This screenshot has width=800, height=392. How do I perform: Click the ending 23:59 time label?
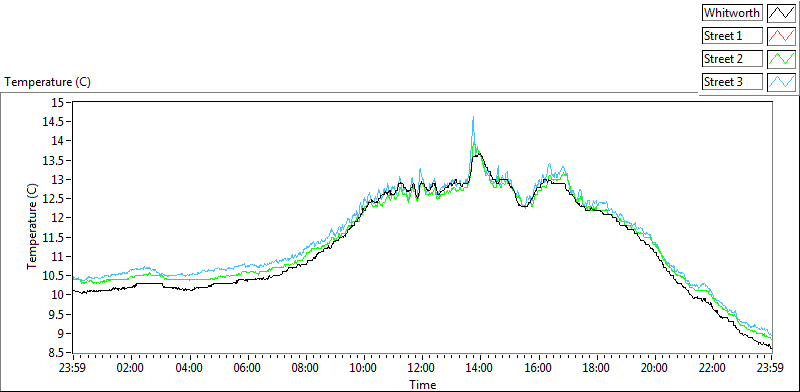point(771,368)
